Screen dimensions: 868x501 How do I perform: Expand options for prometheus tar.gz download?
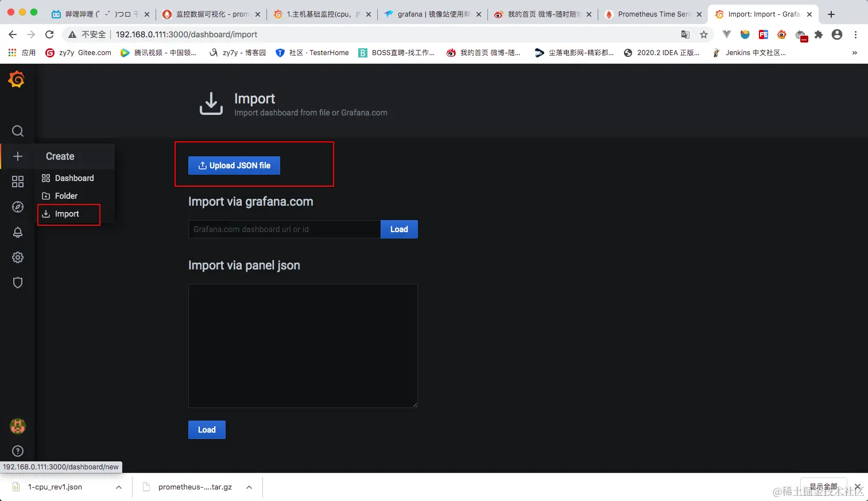tap(249, 487)
